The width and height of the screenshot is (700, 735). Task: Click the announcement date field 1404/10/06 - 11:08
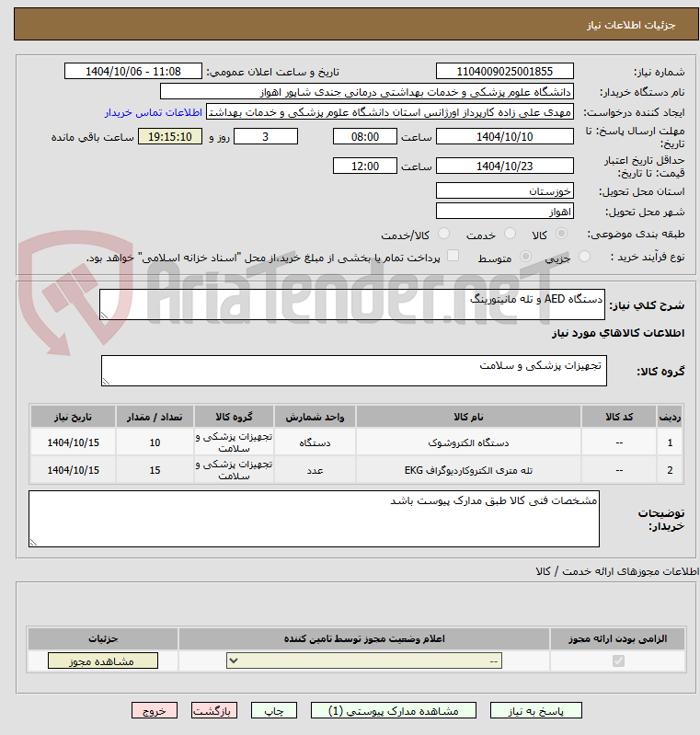tap(133, 71)
